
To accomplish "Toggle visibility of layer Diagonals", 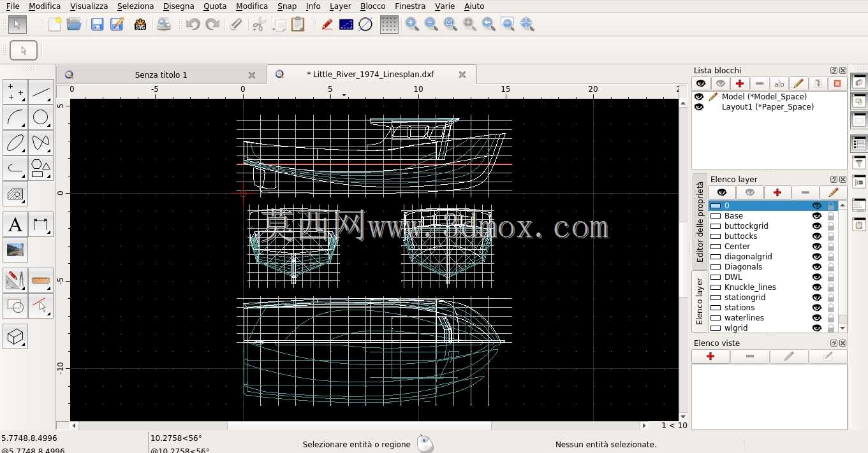I will [x=816, y=267].
